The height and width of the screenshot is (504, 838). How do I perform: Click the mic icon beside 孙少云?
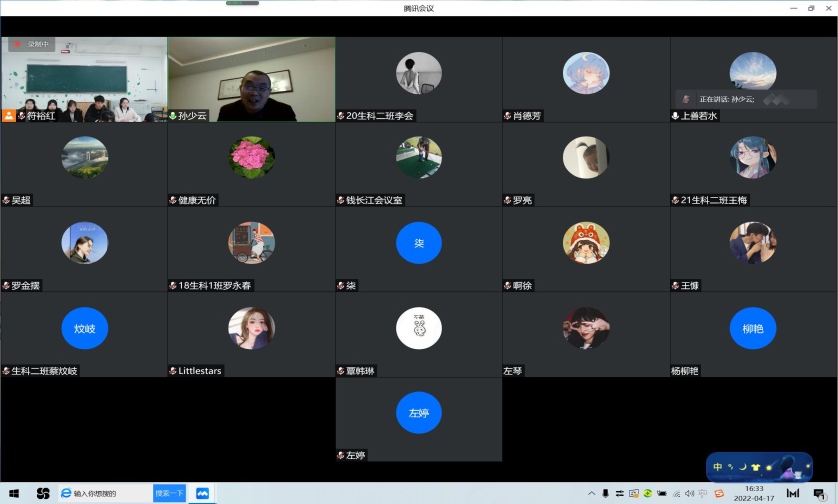tap(173, 116)
